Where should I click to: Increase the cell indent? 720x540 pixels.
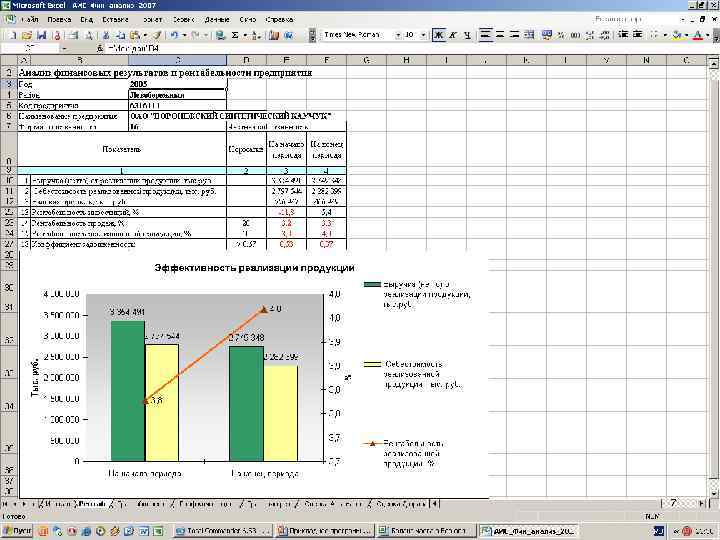(638, 35)
